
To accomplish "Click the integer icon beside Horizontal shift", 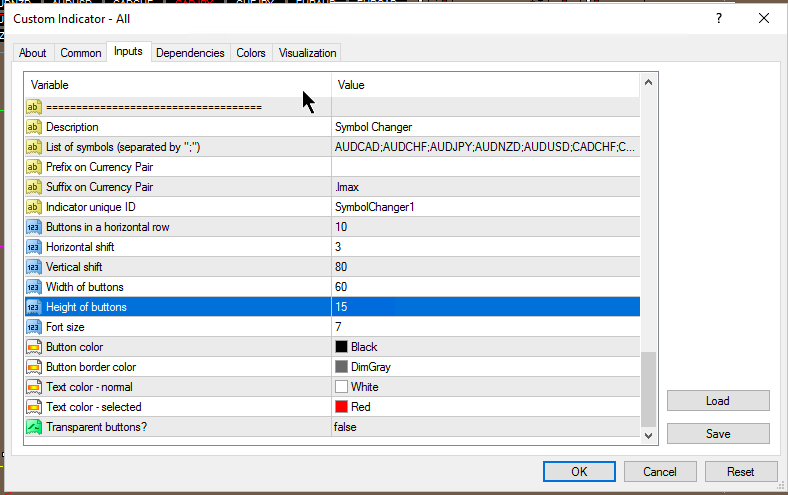I will point(34,247).
